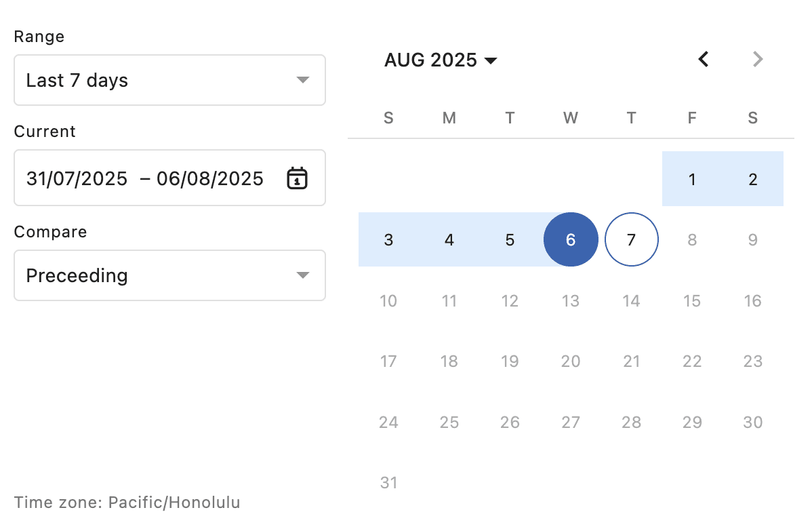Choose August 2 date cell

[753, 180]
